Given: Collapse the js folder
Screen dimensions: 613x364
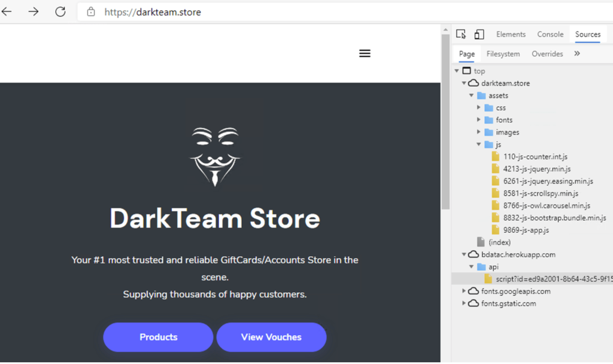Looking at the screenshot, I should click(479, 145).
